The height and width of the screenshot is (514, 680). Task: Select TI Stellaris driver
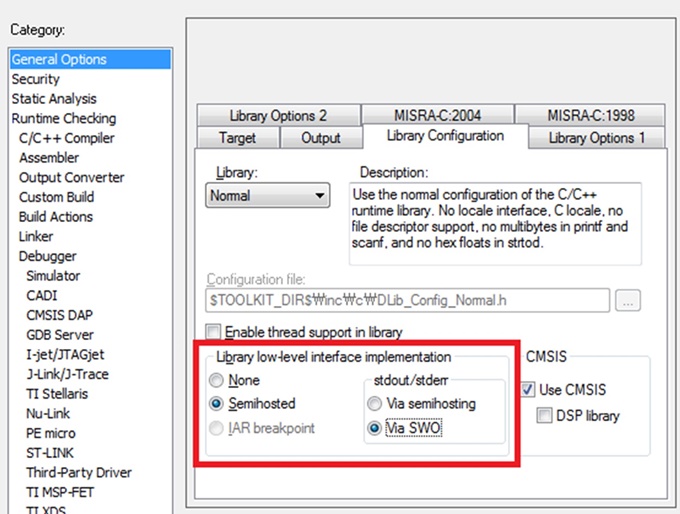coord(57,394)
